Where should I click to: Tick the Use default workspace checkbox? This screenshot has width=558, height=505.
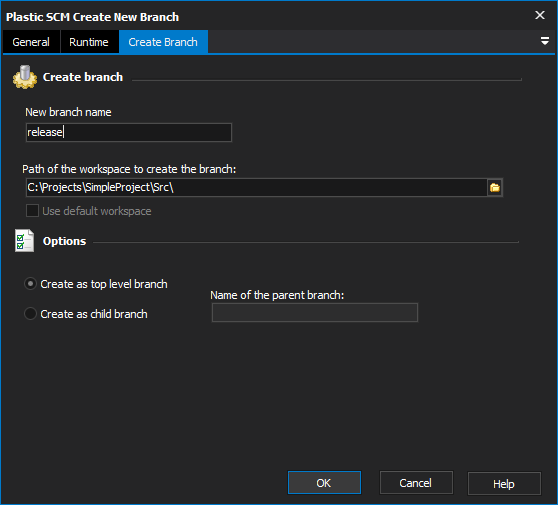32,211
